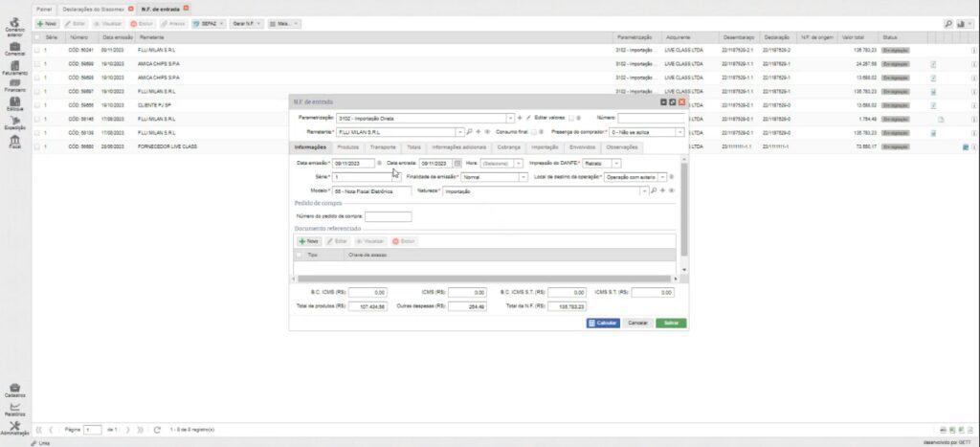980x447 pixels.
Task: Click the plus icon beside Parametrização field
Action: [520, 118]
